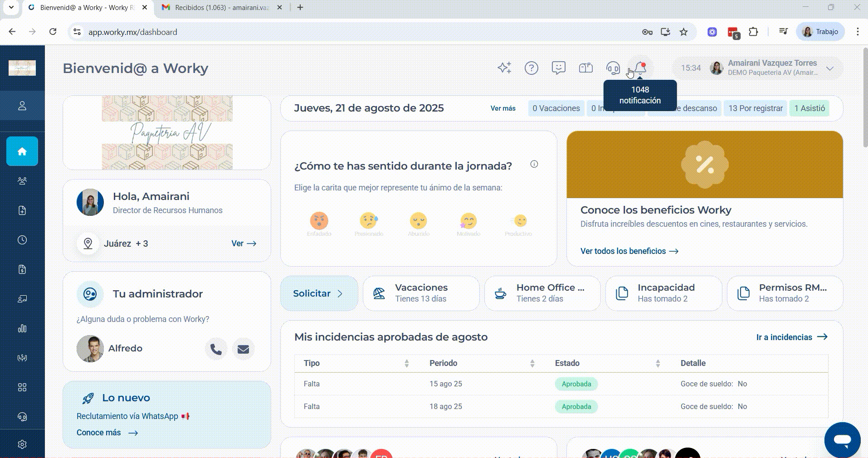Open the Permisos RM request card
The width and height of the screenshot is (868, 458).
coord(785,293)
